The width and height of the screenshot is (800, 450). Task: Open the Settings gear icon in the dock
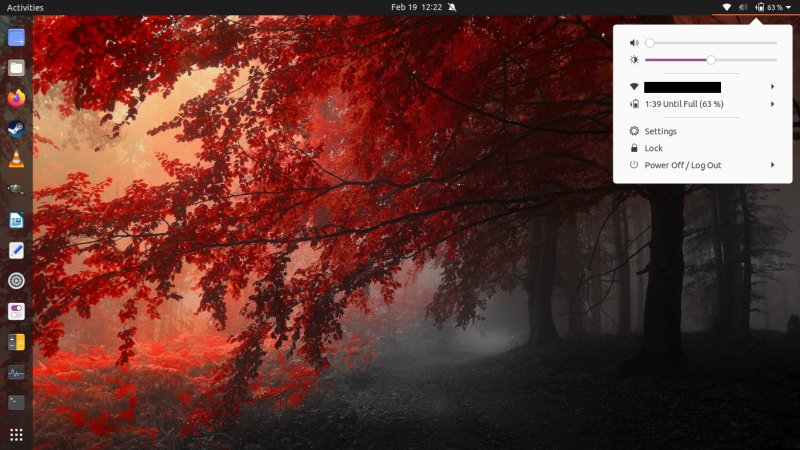coord(16,281)
